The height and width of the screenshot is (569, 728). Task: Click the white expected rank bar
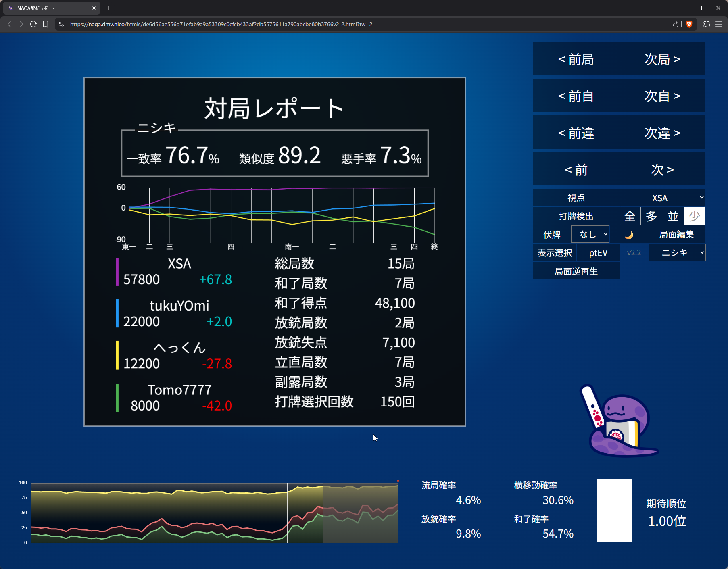pos(614,510)
